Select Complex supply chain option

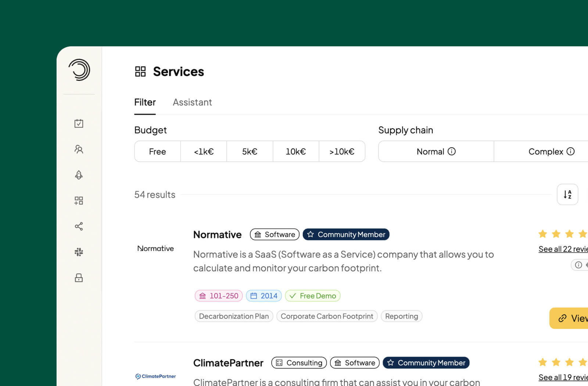[x=541, y=151]
